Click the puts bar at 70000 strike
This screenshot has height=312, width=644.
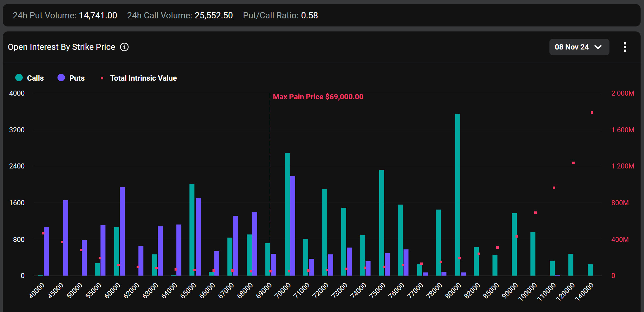click(x=293, y=226)
